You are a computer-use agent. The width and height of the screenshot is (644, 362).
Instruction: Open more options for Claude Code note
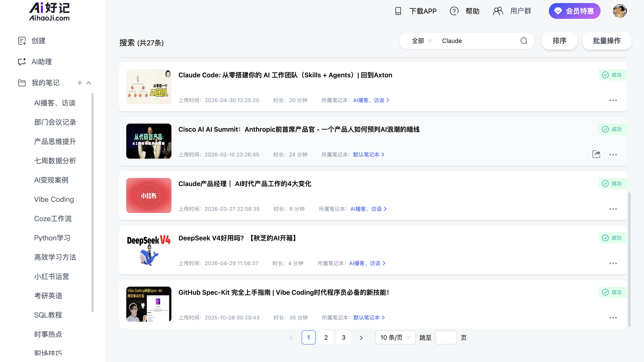[x=613, y=100]
